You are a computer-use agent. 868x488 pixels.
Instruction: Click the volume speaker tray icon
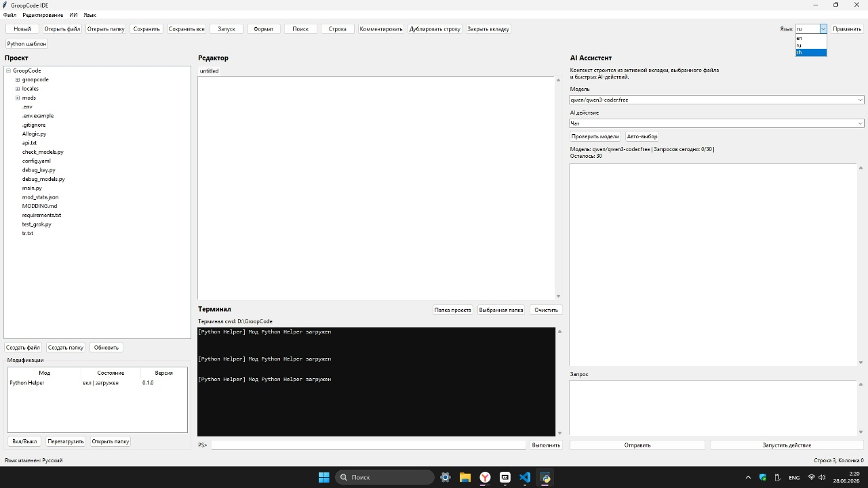pos(822,477)
